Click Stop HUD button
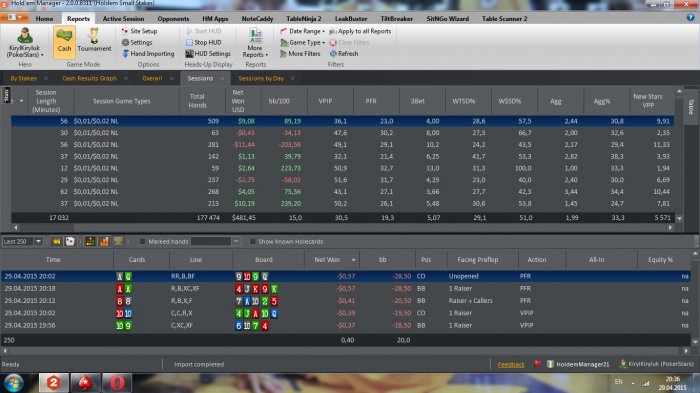 203,42
